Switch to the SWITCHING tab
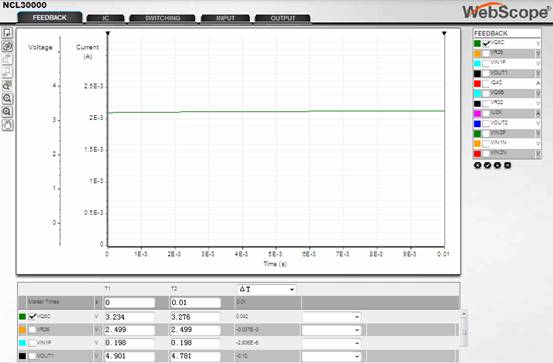The height and width of the screenshot is (363, 553). pyautogui.click(x=162, y=18)
